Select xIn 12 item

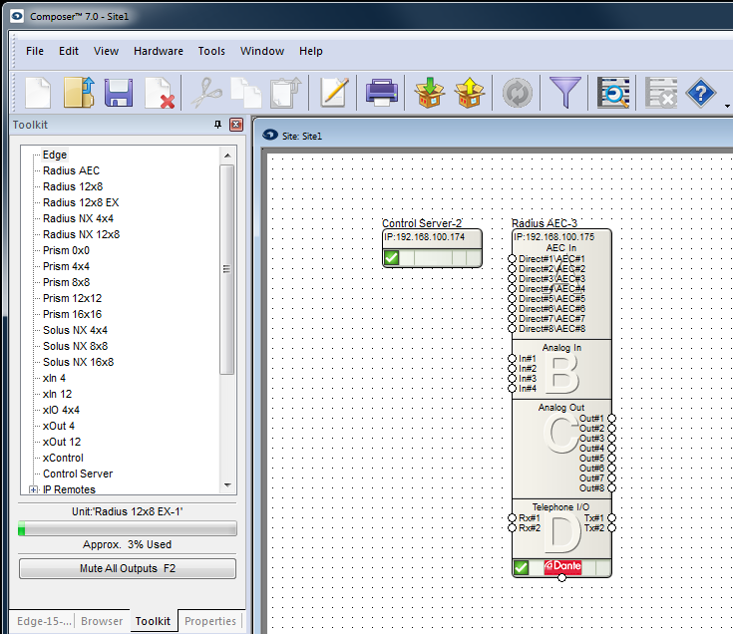click(x=57, y=394)
